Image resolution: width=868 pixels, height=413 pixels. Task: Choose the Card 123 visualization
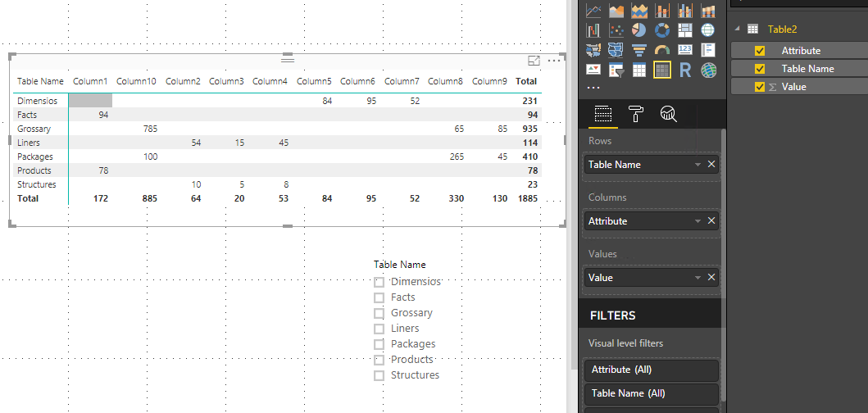point(684,50)
